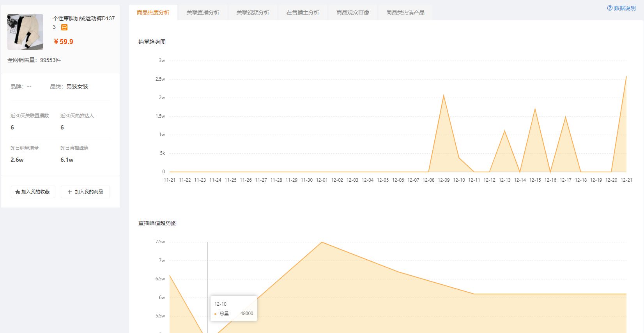Click the 全网销售量: 99553件 text
This screenshot has height=333, width=644.
(x=34, y=60)
